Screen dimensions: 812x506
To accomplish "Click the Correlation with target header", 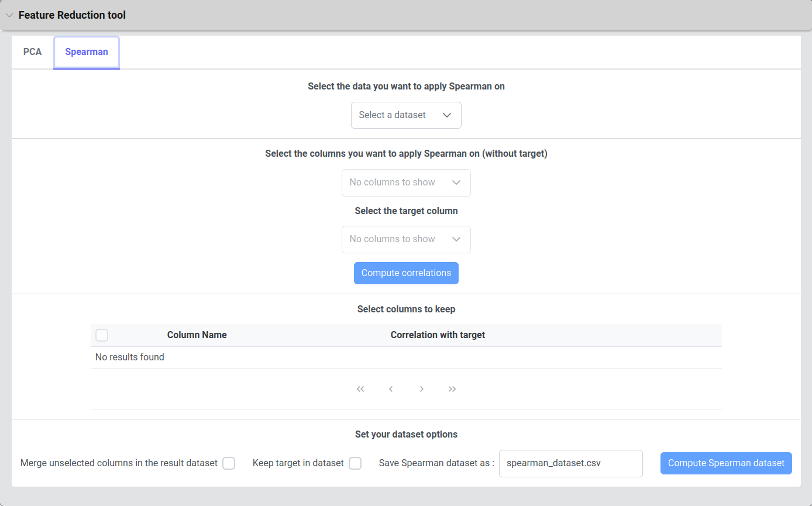I will click(x=438, y=335).
